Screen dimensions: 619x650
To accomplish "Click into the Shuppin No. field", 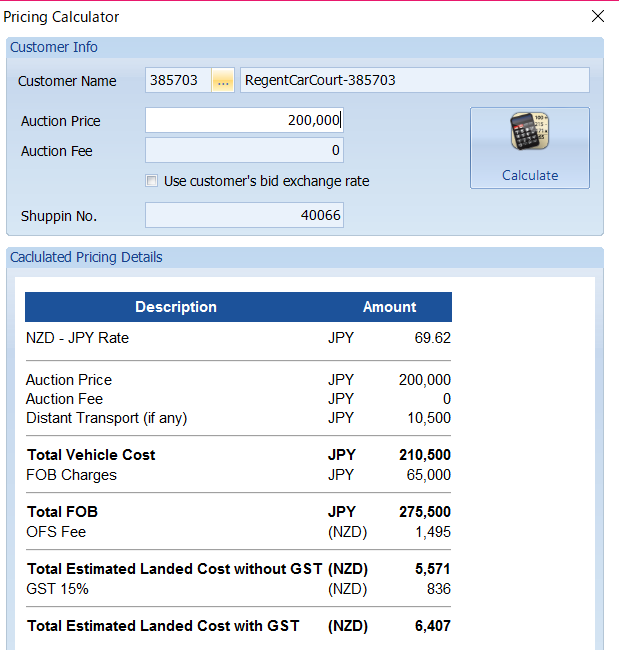I will (x=244, y=215).
